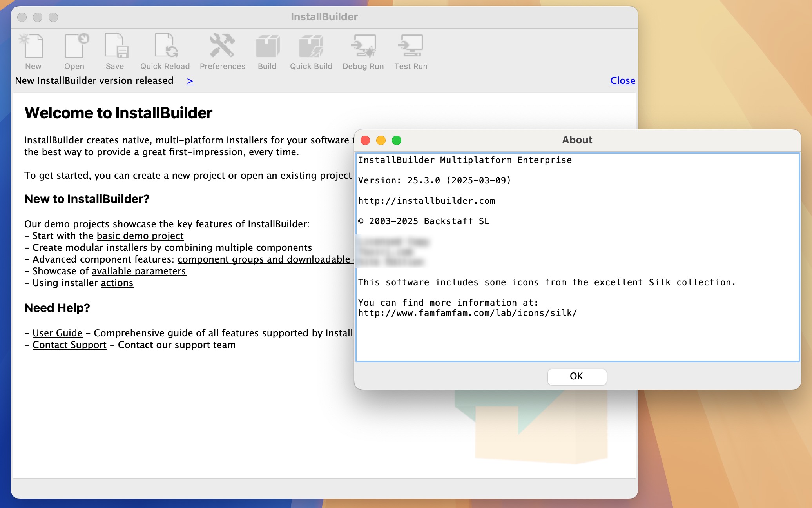
Task: Click the Save toolbar icon
Action: tap(115, 52)
